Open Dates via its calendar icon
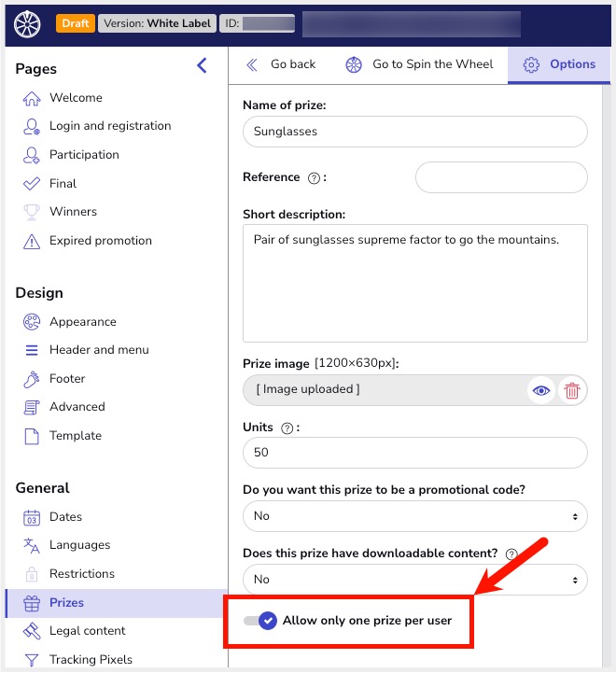The image size is (616, 673). tap(32, 517)
